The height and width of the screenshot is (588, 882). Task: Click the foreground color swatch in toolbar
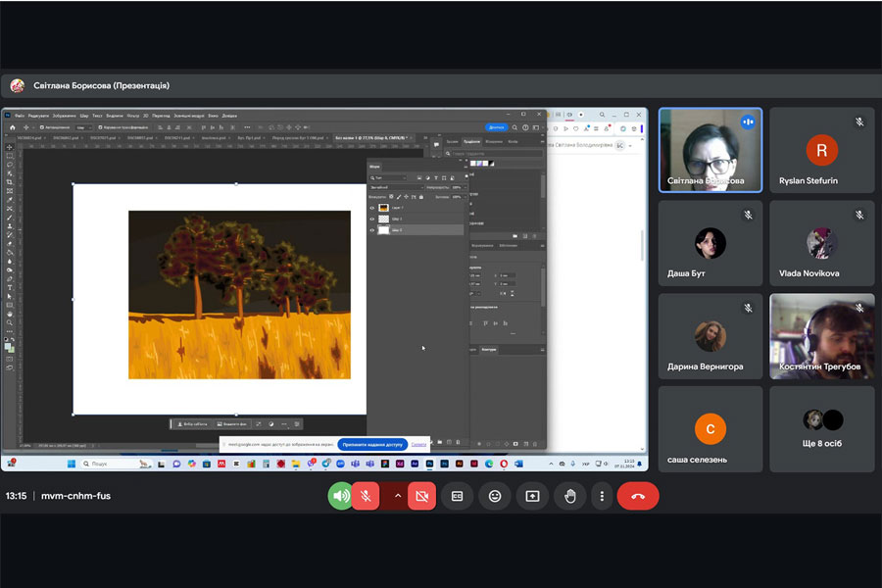point(8,346)
